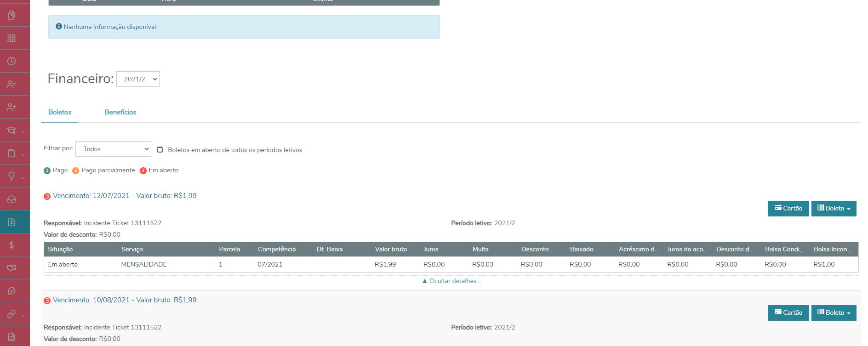Open the user check icon in sidebar

pyautogui.click(x=12, y=84)
